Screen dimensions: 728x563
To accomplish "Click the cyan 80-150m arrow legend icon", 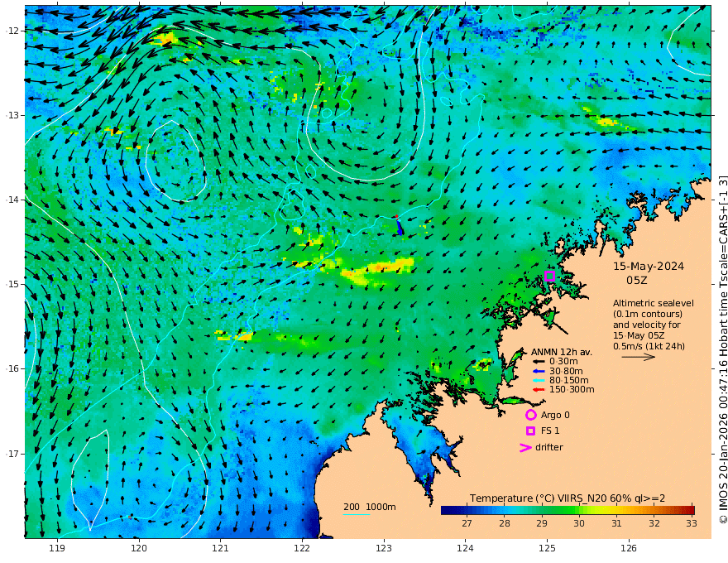I will point(539,380).
